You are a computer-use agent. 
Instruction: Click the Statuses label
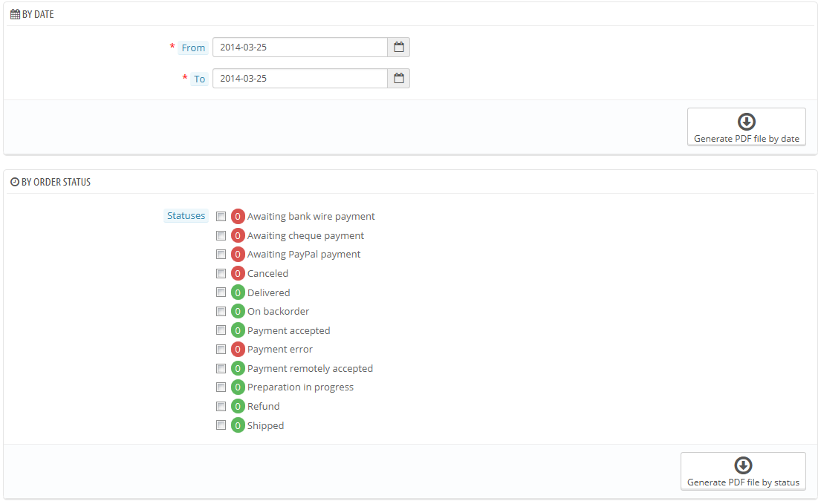tap(186, 215)
